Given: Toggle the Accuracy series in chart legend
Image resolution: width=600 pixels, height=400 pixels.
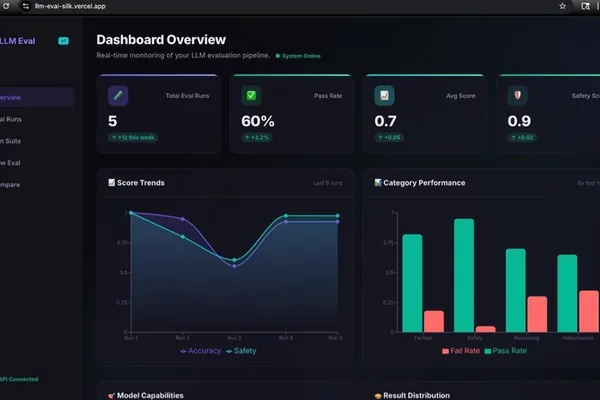Looking at the screenshot, I should (201, 351).
